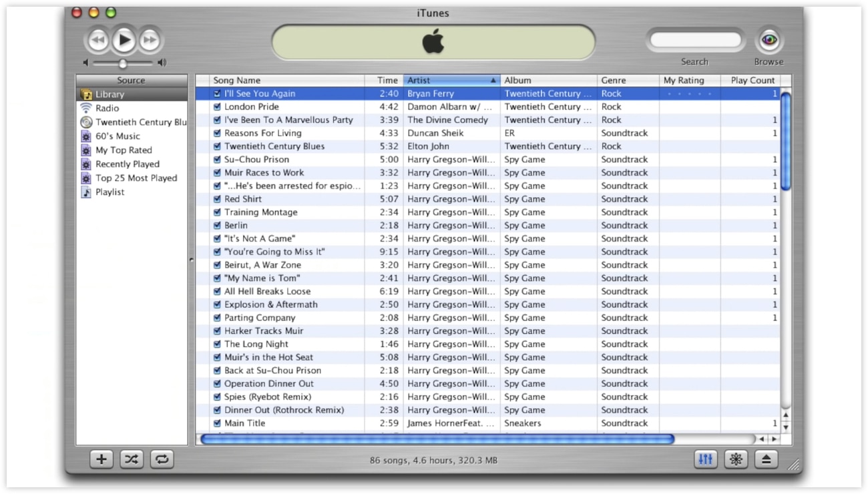The height and width of the screenshot is (494, 868).
Task: Uncheck I'll See You Again checkbox
Action: pyautogui.click(x=217, y=93)
